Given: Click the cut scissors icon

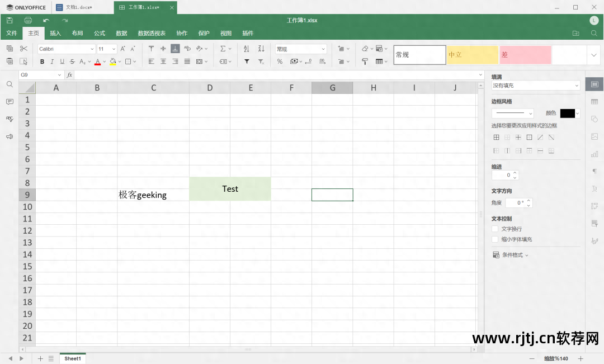Looking at the screenshot, I should coord(23,49).
